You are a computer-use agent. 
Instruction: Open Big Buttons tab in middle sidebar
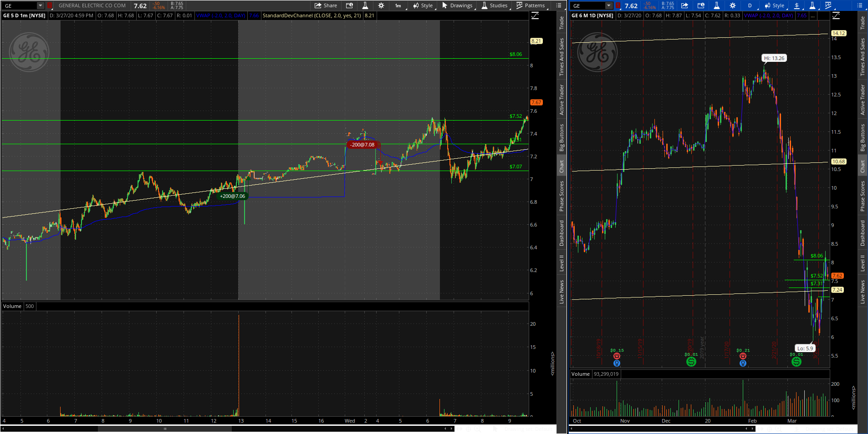coord(562,137)
